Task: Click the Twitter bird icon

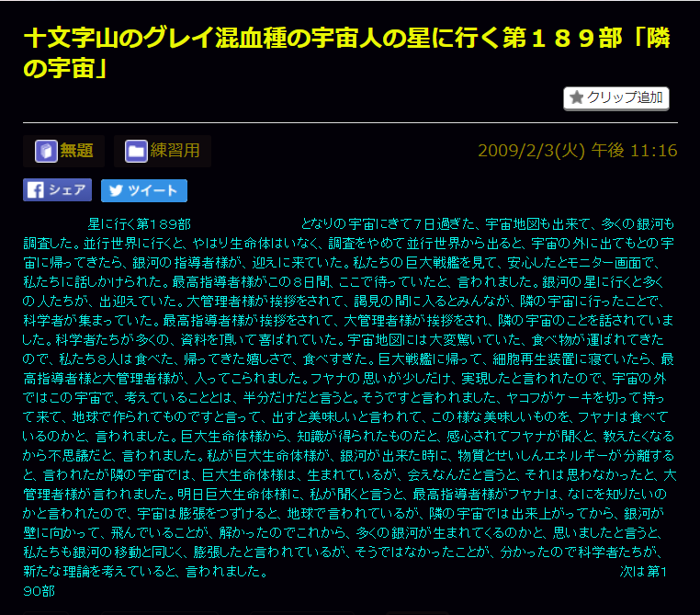Action: click(x=114, y=190)
